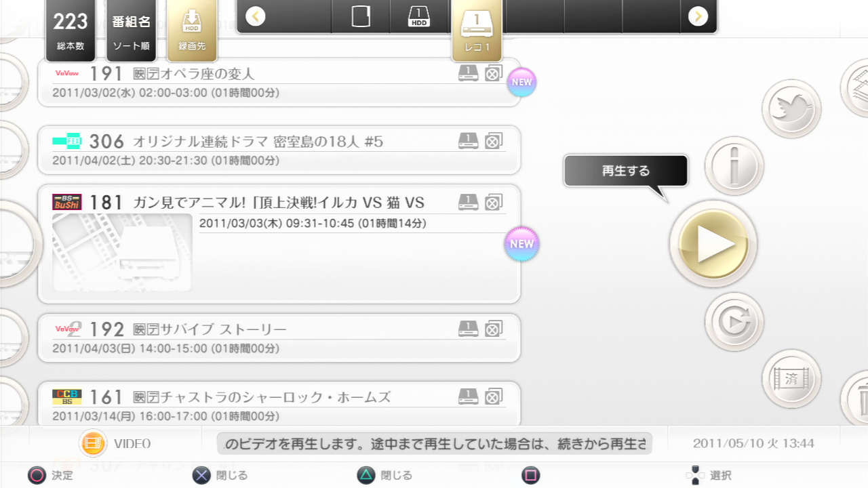The image size is (868, 488).
Task: Select recording 191 オペラ座の変人
Action: click(x=279, y=82)
